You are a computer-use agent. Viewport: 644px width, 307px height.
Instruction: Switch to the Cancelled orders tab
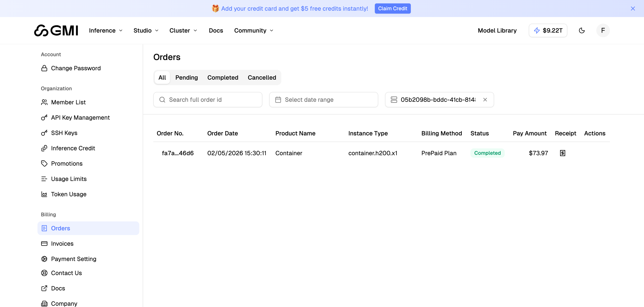coord(262,77)
